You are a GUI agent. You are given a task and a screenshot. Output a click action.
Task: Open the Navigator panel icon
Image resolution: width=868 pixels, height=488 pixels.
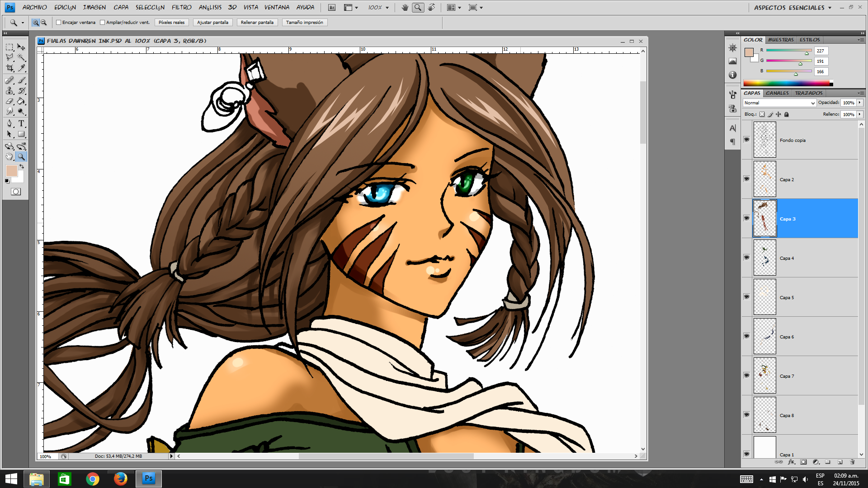733,48
